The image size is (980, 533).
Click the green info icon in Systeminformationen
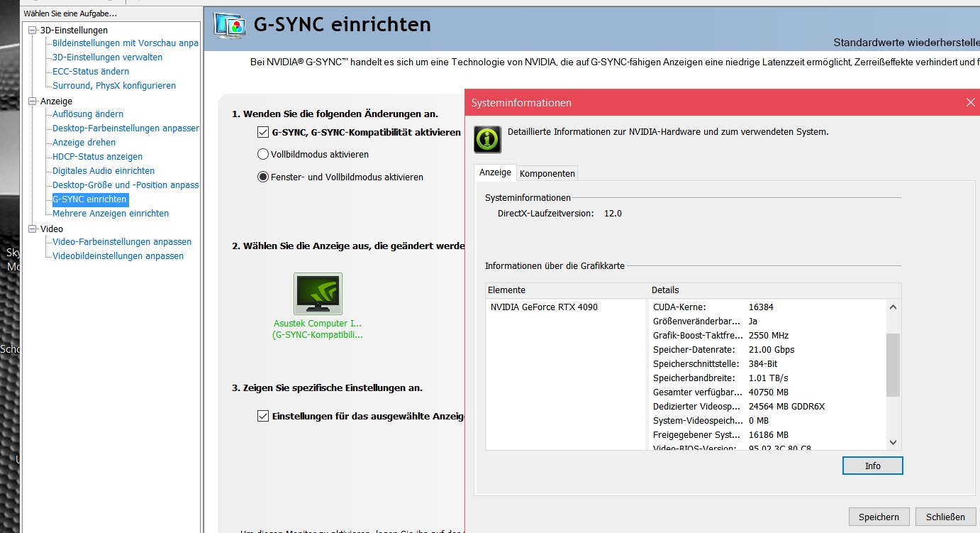click(x=488, y=139)
